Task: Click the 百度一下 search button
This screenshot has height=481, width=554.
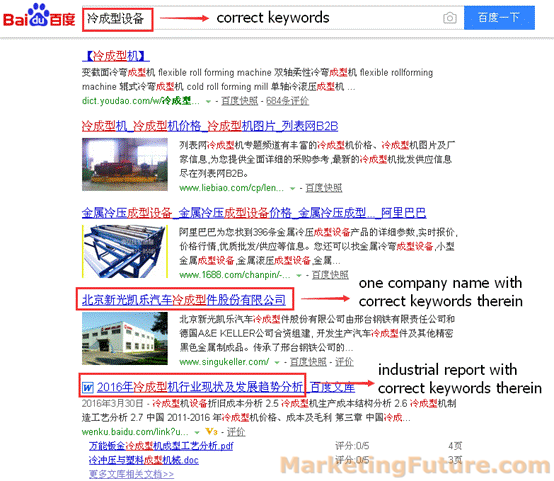Action: pyautogui.click(x=499, y=17)
